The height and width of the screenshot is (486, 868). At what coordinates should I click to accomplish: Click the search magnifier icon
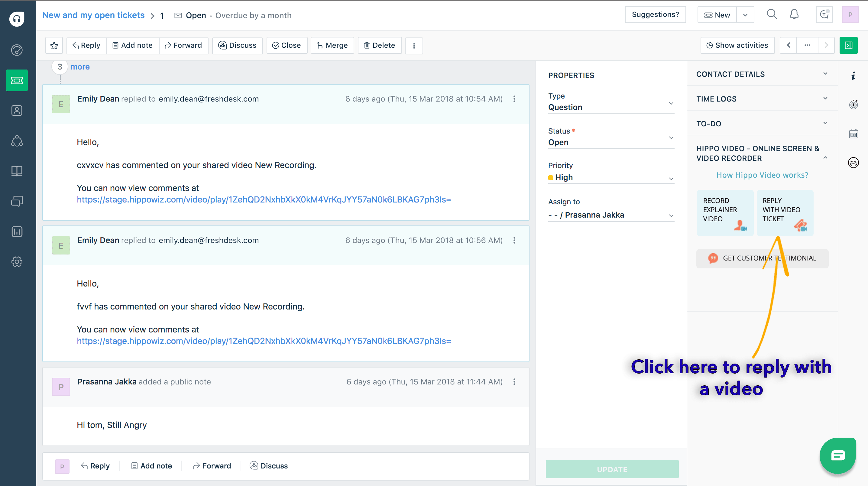click(772, 15)
